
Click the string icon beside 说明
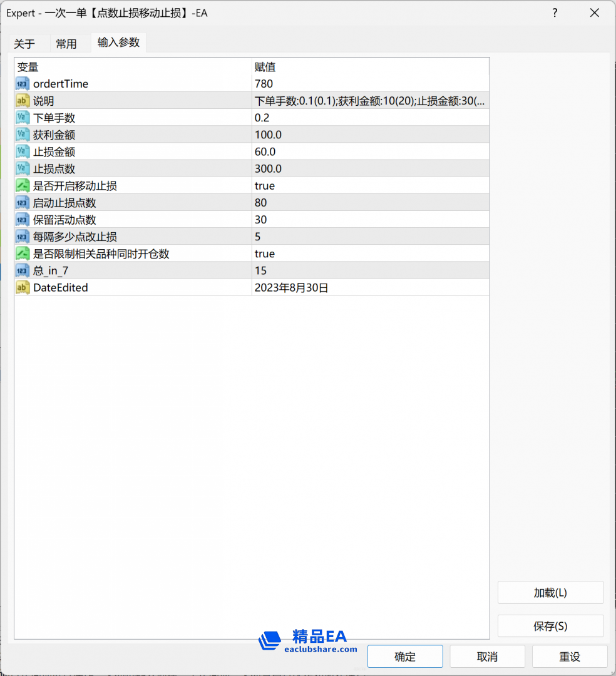(x=23, y=101)
